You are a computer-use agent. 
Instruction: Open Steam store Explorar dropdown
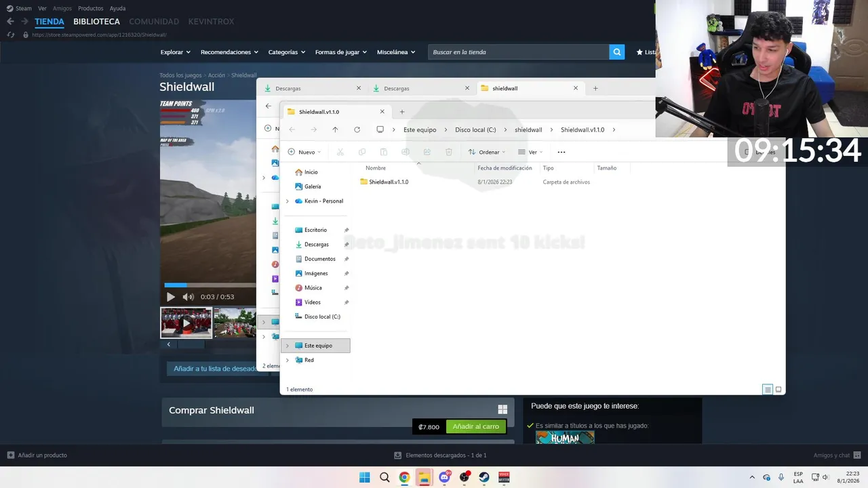coord(175,52)
